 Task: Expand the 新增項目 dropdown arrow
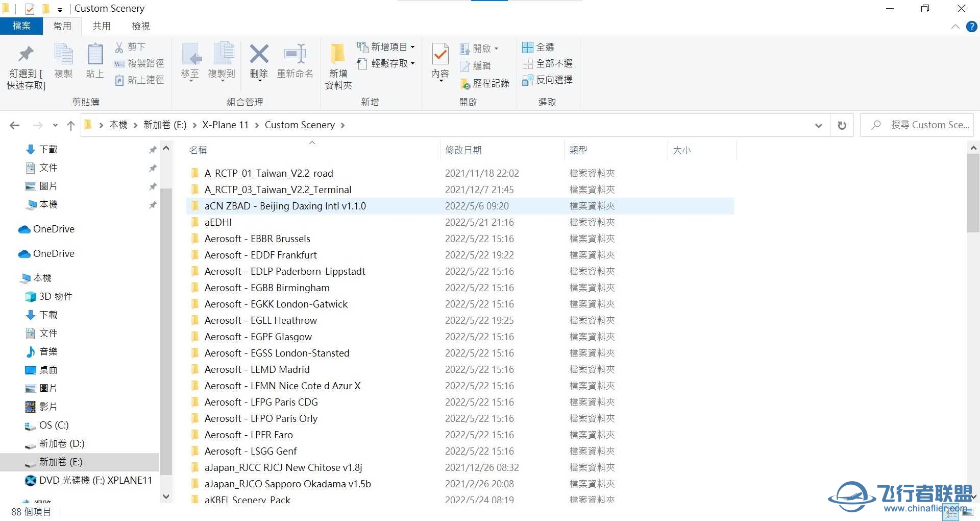[x=411, y=46]
